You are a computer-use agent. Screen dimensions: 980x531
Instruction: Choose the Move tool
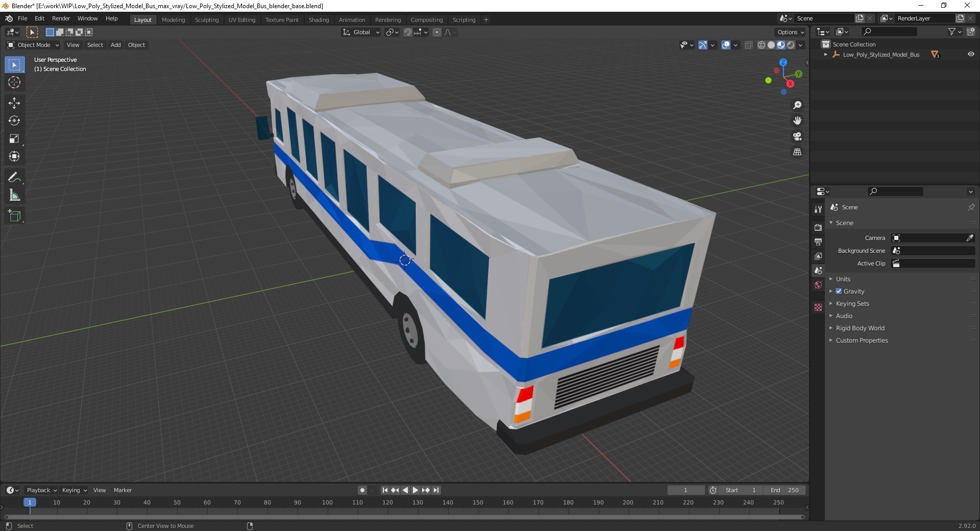(x=14, y=103)
